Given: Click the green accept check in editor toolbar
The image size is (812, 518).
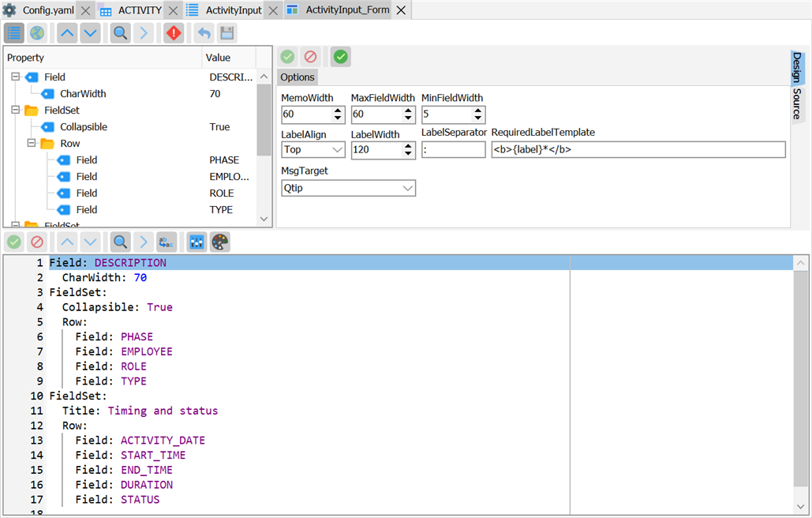Looking at the screenshot, I should pyautogui.click(x=14, y=242).
